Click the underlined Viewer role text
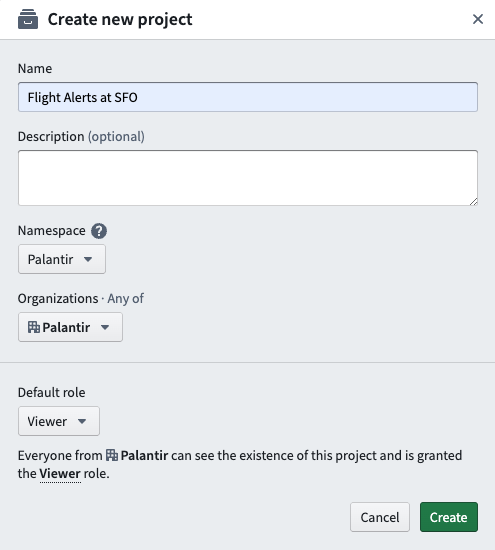Viewport: 495px width, 550px height. pyautogui.click(x=60, y=474)
